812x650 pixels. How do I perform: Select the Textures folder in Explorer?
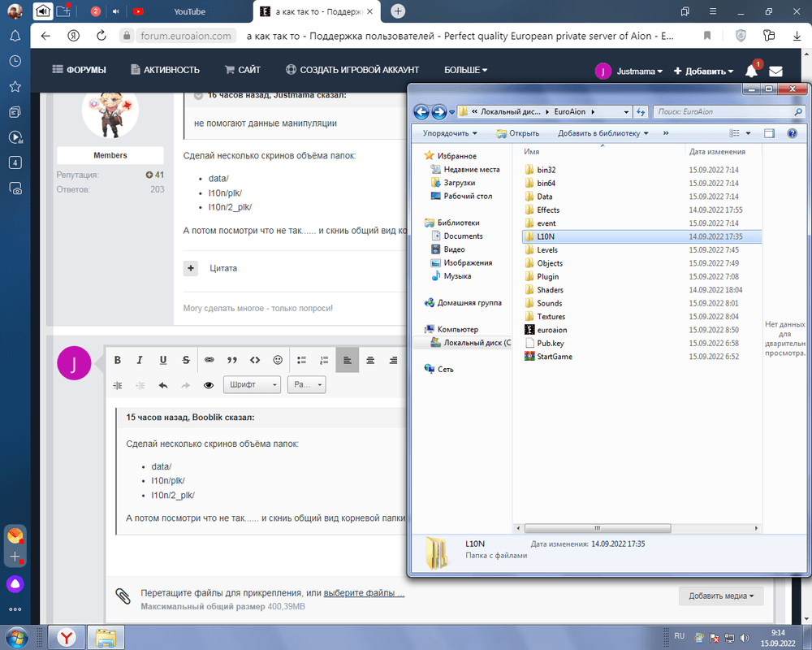tap(551, 317)
